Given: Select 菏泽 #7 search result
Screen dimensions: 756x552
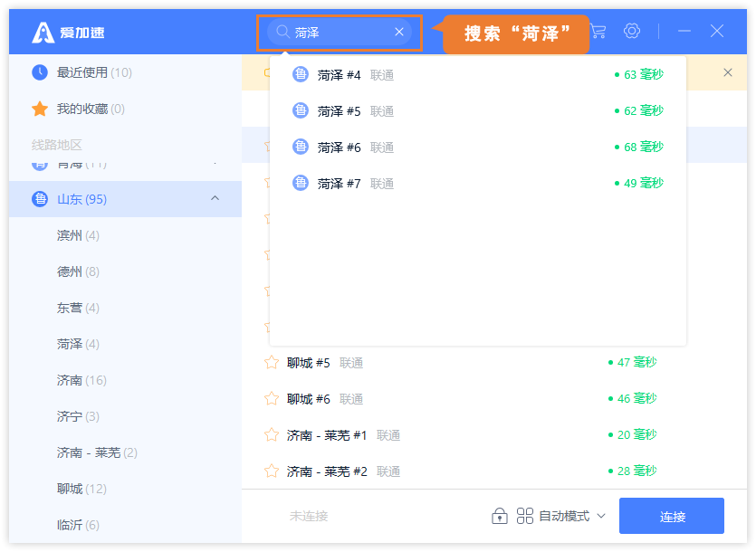Looking at the screenshot, I should click(x=477, y=183).
